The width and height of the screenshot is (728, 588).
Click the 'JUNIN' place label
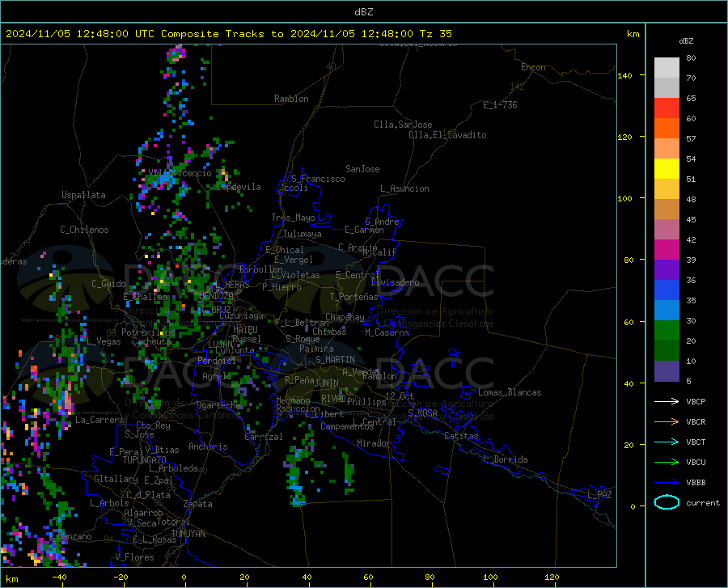(x=327, y=383)
